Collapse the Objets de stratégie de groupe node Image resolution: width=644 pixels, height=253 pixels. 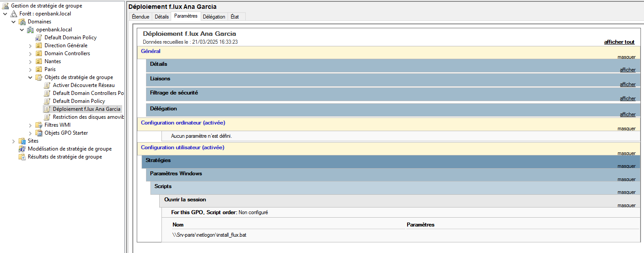coord(30,77)
